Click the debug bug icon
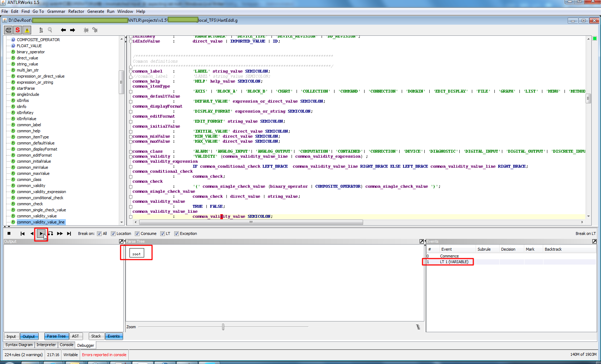Image resolution: width=601 pixels, height=364 pixels. click(x=86, y=30)
